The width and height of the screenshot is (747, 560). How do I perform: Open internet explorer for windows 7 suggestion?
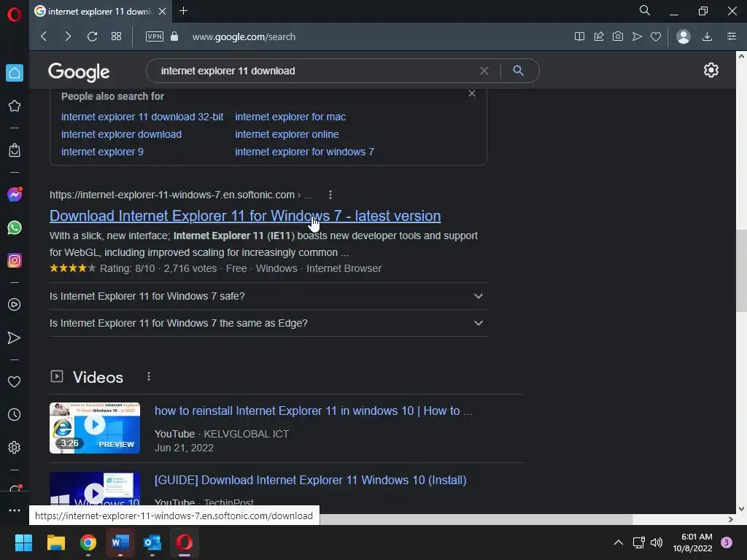(x=304, y=152)
